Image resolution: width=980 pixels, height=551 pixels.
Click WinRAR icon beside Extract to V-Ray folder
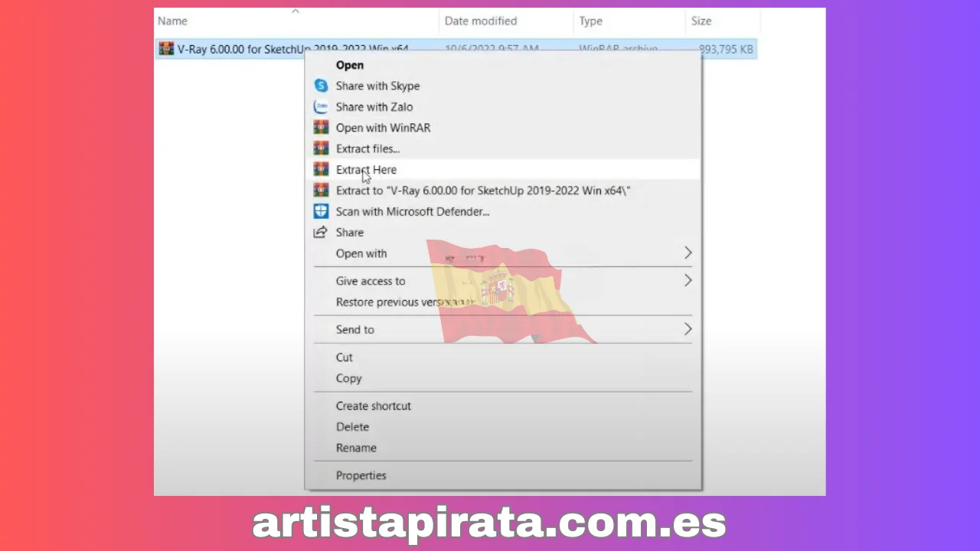321,191
